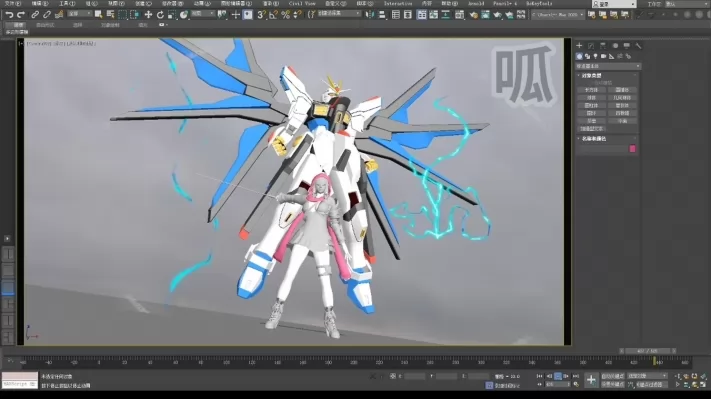Expand the geometry type dropdown in Create panel
711x399 pixels.
pyautogui.click(x=608, y=66)
